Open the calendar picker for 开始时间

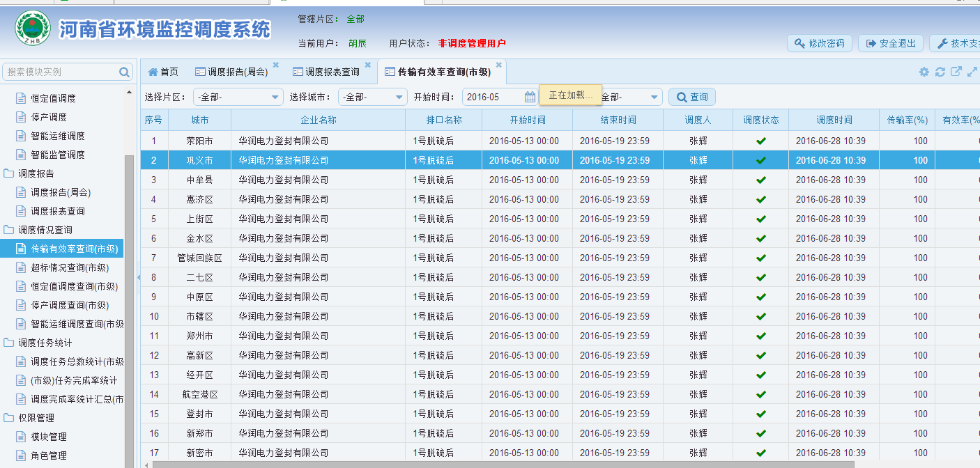click(530, 97)
